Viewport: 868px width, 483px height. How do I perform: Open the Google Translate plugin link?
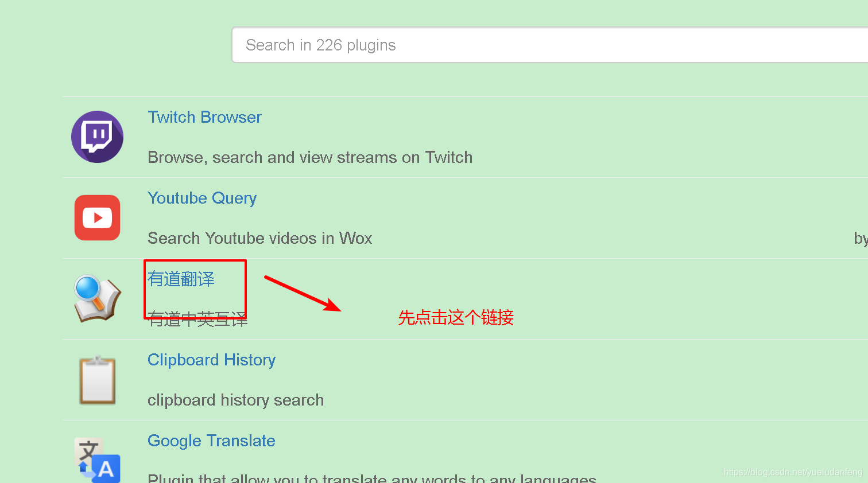click(x=211, y=441)
